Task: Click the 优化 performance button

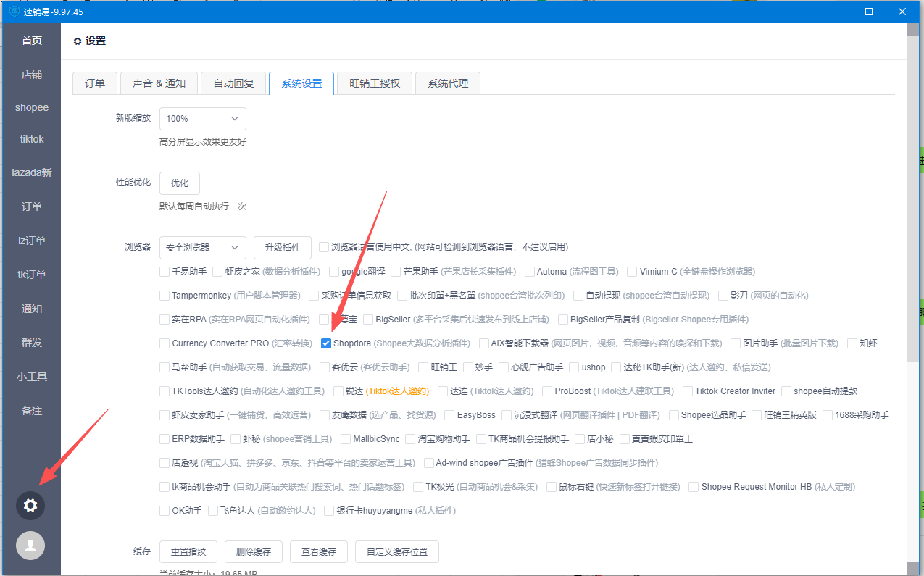Action: 179,183
